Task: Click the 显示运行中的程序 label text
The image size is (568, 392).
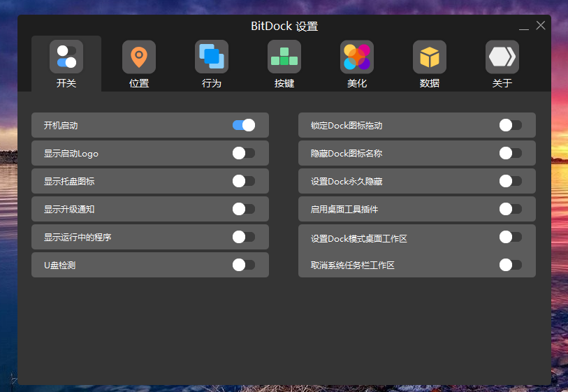Action: pos(78,237)
